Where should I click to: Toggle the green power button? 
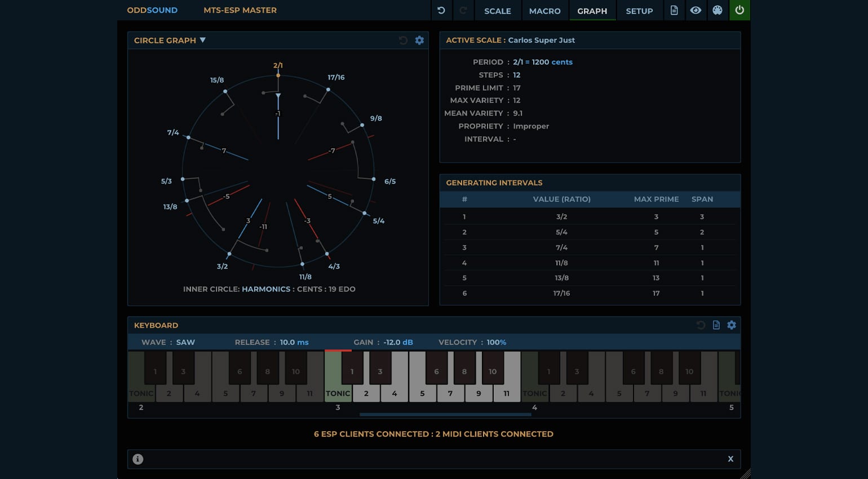click(x=739, y=10)
